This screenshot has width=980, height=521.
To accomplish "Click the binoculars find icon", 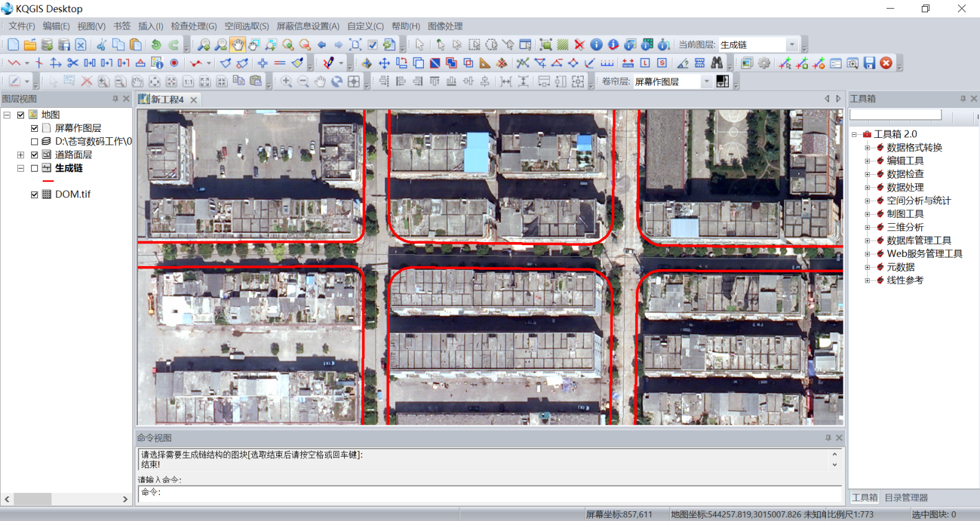I will coord(717,63).
